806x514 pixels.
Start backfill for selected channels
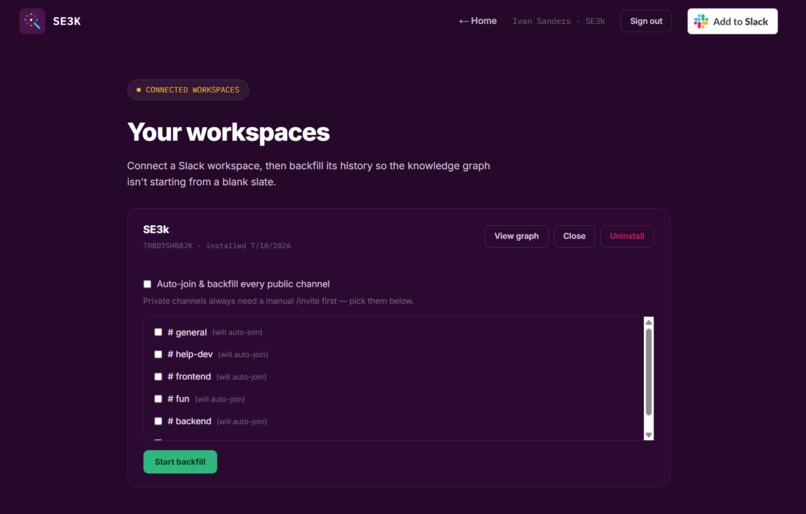(180, 462)
